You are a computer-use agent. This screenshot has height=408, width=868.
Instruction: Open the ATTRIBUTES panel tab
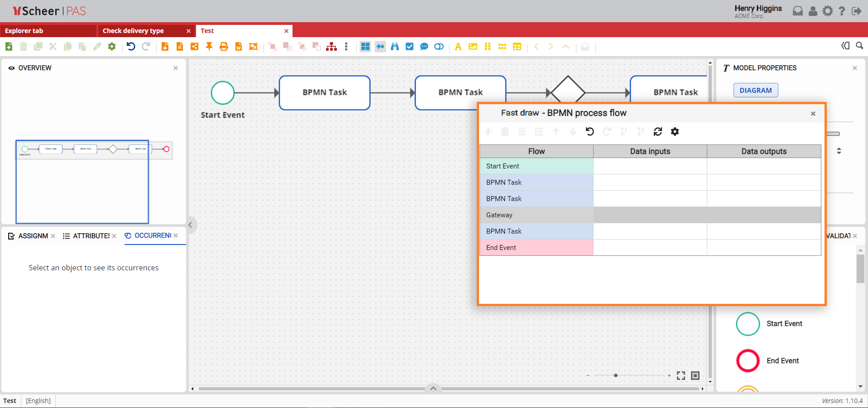click(x=91, y=236)
